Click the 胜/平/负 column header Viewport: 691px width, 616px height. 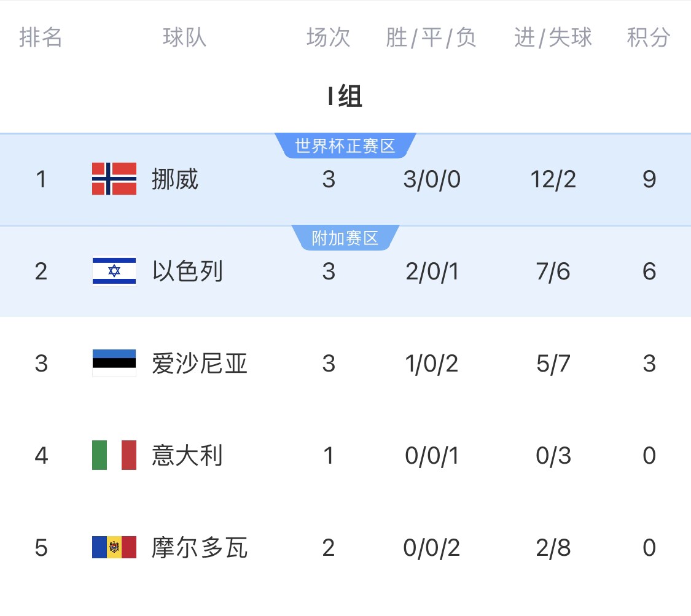(x=432, y=37)
